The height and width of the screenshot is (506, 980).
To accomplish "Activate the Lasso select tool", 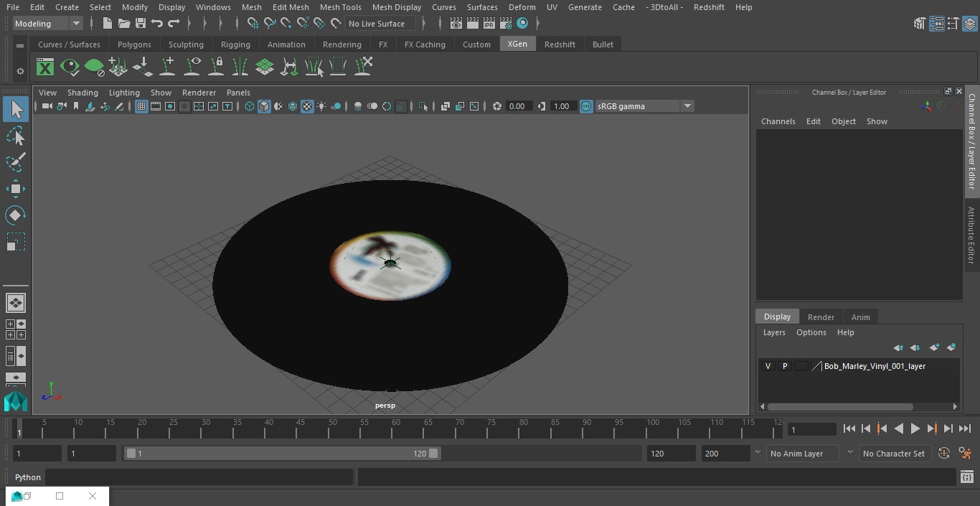I will (16, 136).
